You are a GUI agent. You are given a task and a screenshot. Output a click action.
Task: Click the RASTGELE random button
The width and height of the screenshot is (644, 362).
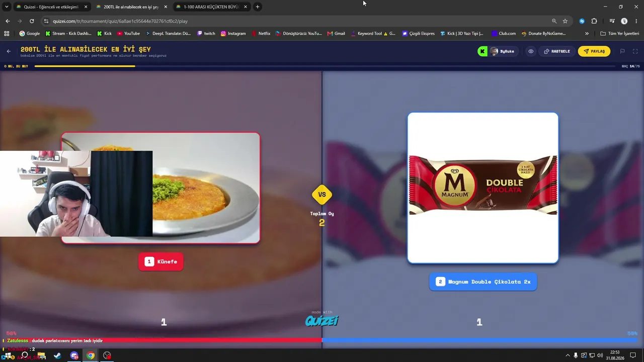pyautogui.click(x=557, y=51)
